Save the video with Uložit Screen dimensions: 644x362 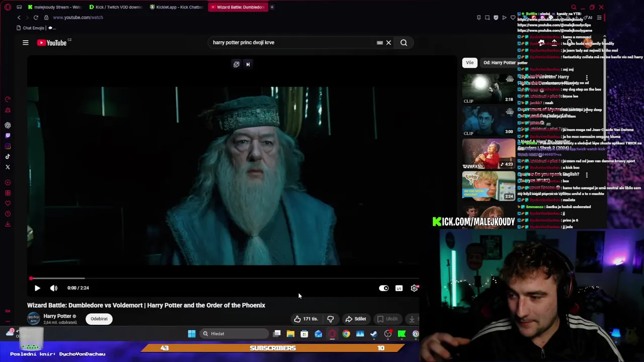(387, 319)
